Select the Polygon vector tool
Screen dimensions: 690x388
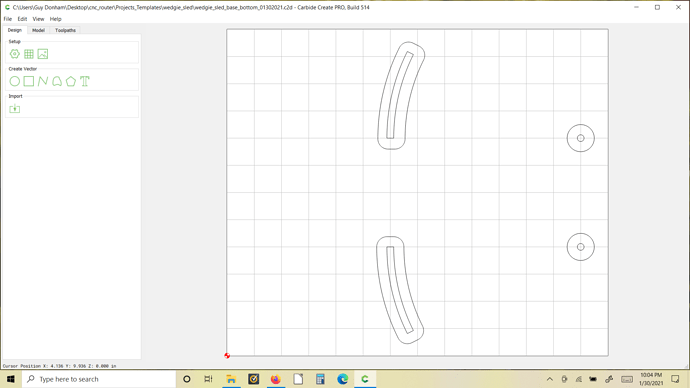point(71,81)
